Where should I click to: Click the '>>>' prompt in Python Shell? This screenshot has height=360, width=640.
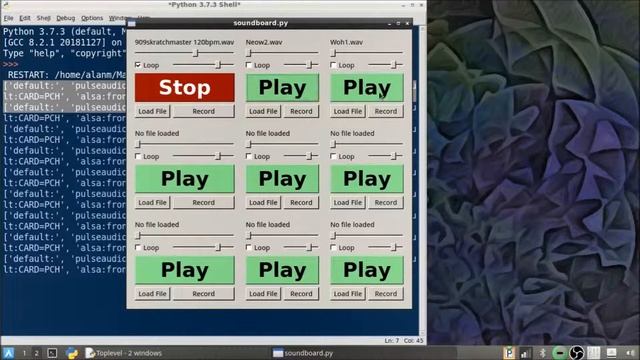(10, 64)
